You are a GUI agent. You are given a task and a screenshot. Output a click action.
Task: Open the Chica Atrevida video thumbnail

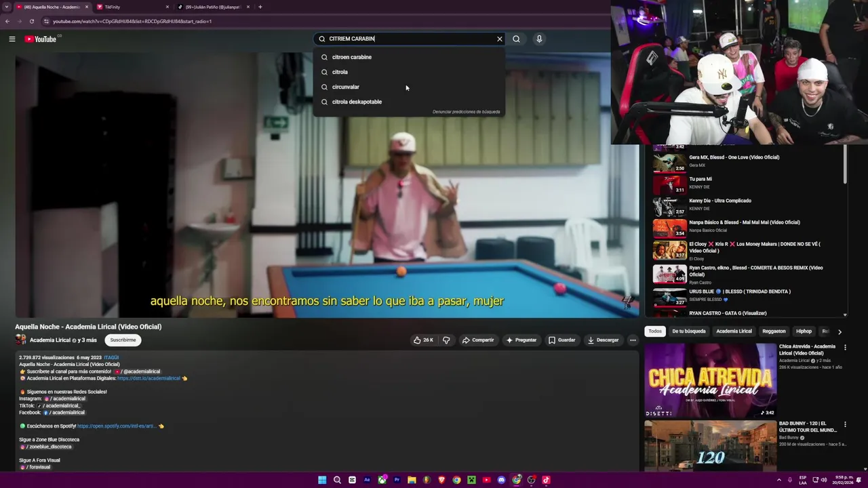pyautogui.click(x=710, y=380)
